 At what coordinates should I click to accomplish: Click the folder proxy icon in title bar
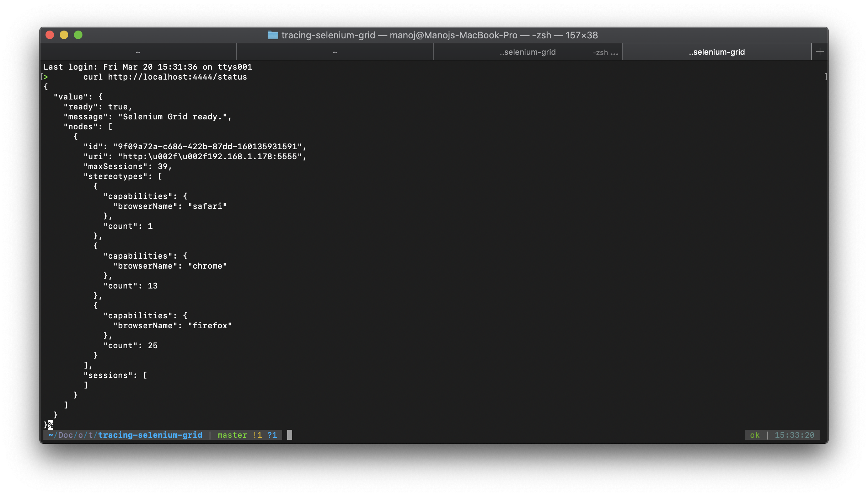pyautogui.click(x=273, y=35)
